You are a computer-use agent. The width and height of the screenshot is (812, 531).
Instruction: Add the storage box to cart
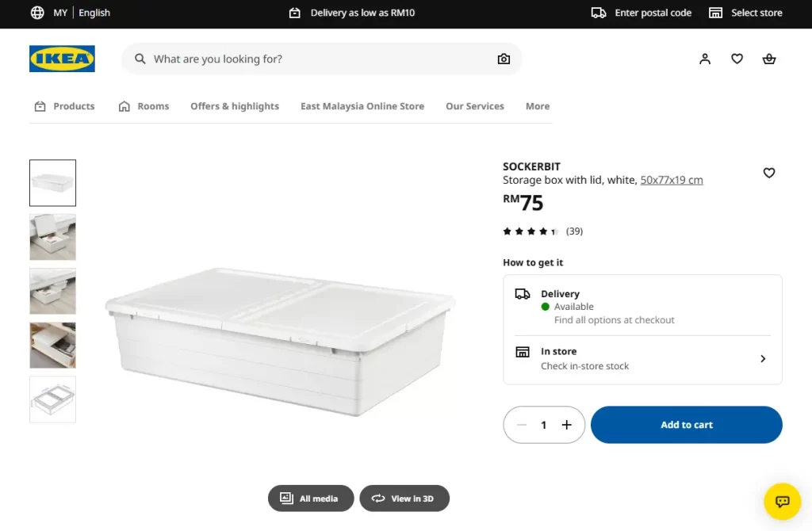tap(687, 425)
